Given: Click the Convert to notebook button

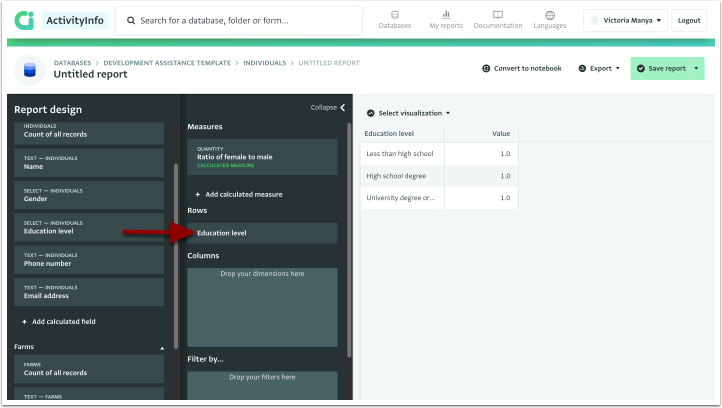Looking at the screenshot, I should tap(521, 69).
